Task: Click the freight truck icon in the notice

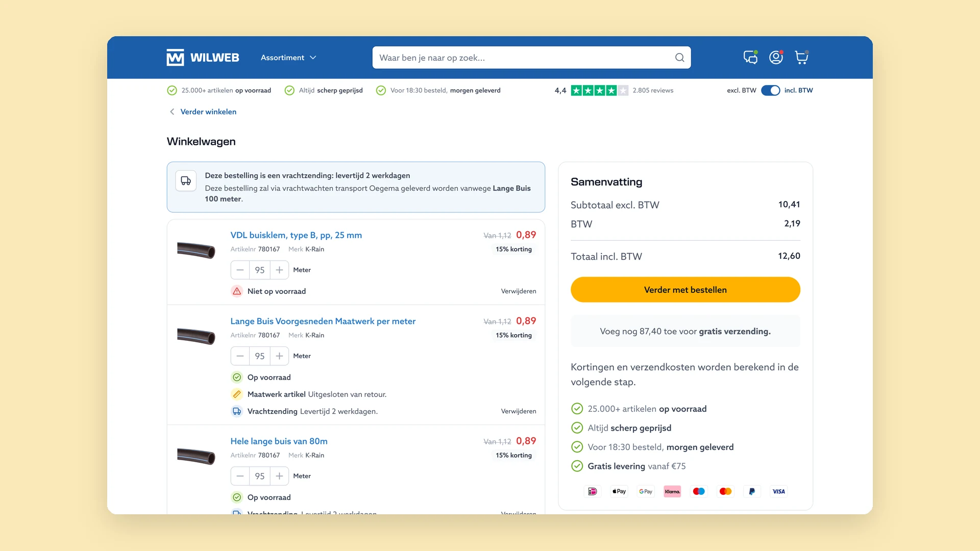Action: click(x=186, y=181)
